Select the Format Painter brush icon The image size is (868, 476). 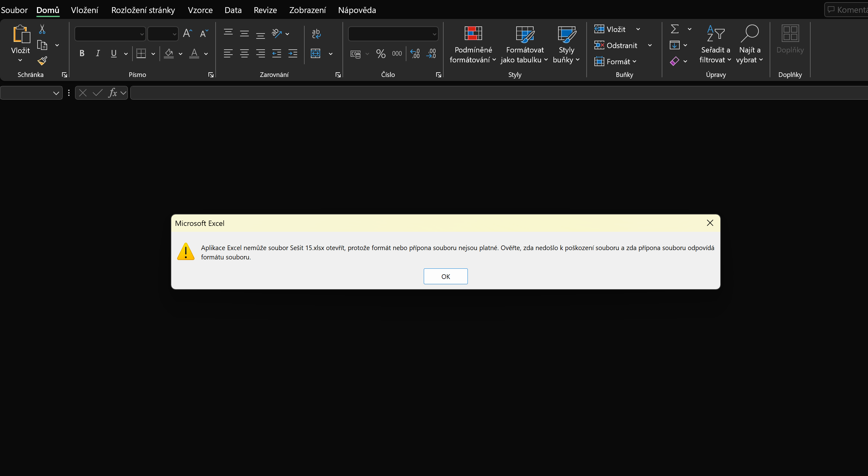(42, 61)
